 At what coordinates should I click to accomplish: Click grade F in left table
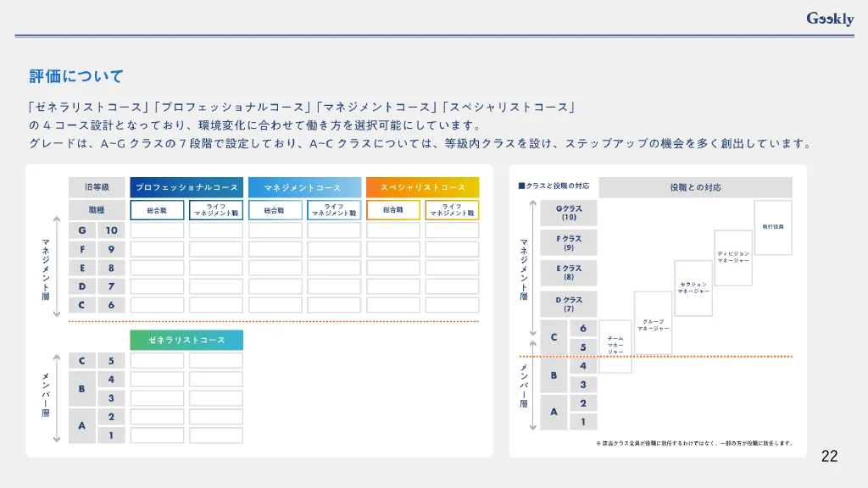click(82, 250)
